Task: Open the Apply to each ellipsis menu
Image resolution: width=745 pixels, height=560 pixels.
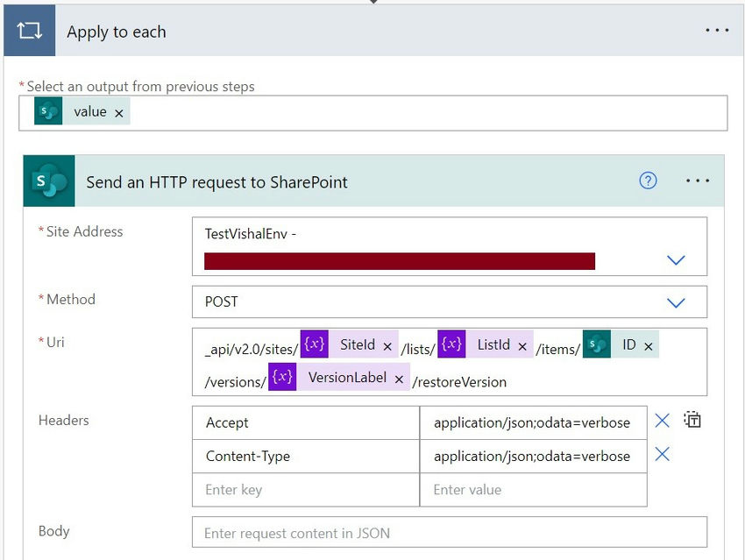Action: [717, 31]
